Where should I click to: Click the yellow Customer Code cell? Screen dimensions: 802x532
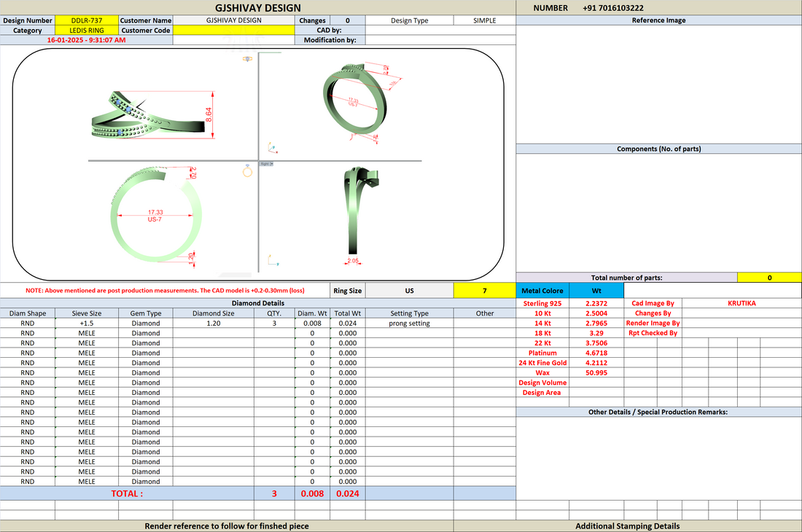234,30
